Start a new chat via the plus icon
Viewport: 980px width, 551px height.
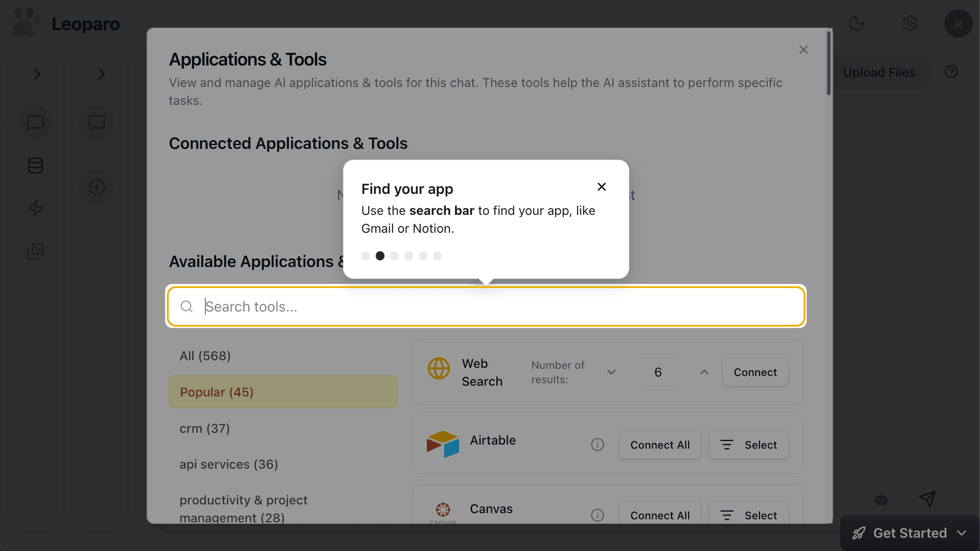coord(96,187)
